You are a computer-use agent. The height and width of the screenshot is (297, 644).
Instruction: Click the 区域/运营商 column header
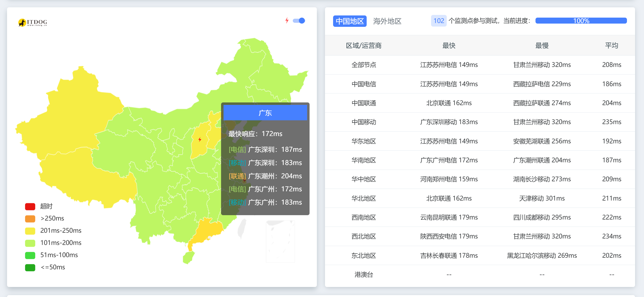[x=364, y=46]
